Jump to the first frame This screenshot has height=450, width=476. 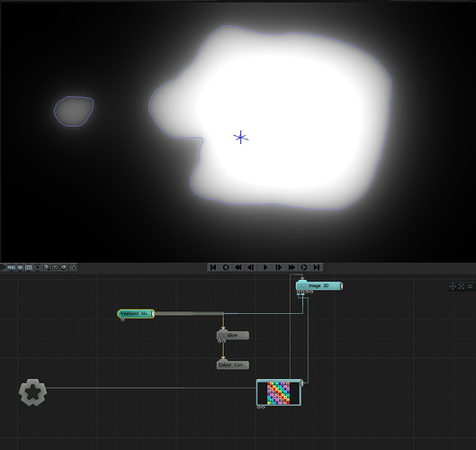pos(213,267)
